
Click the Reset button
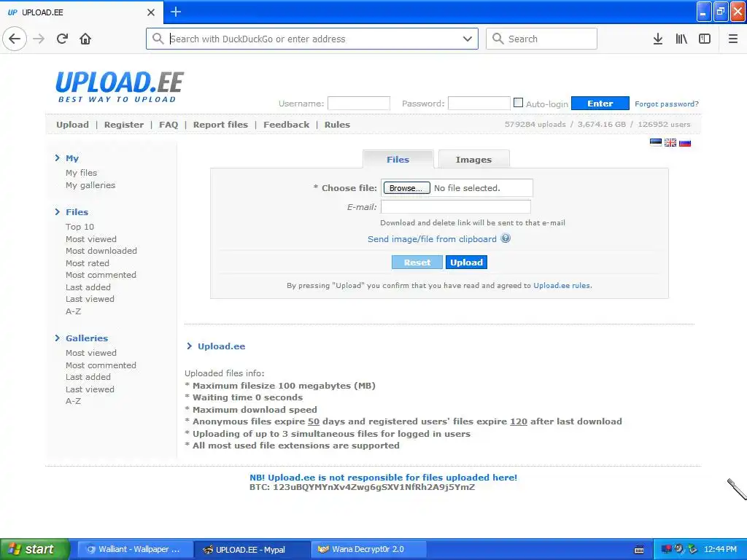pos(417,262)
